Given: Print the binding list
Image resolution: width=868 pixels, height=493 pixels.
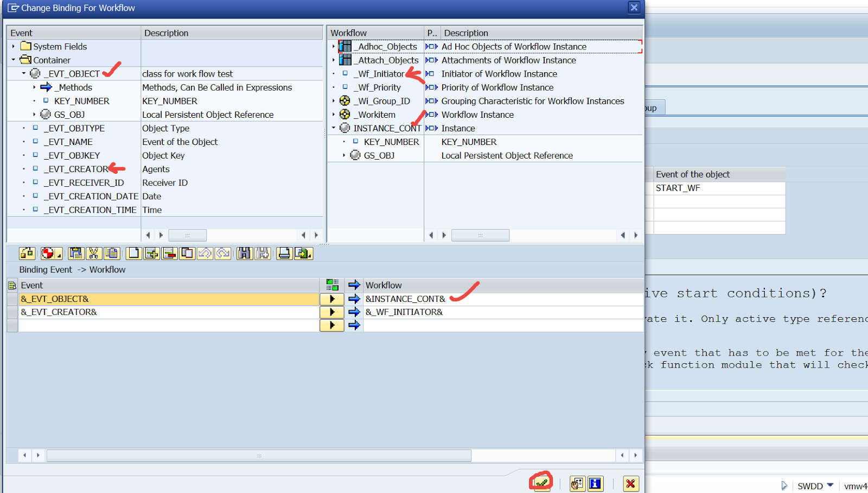Looking at the screenshot, I should (x=284, y=253).
